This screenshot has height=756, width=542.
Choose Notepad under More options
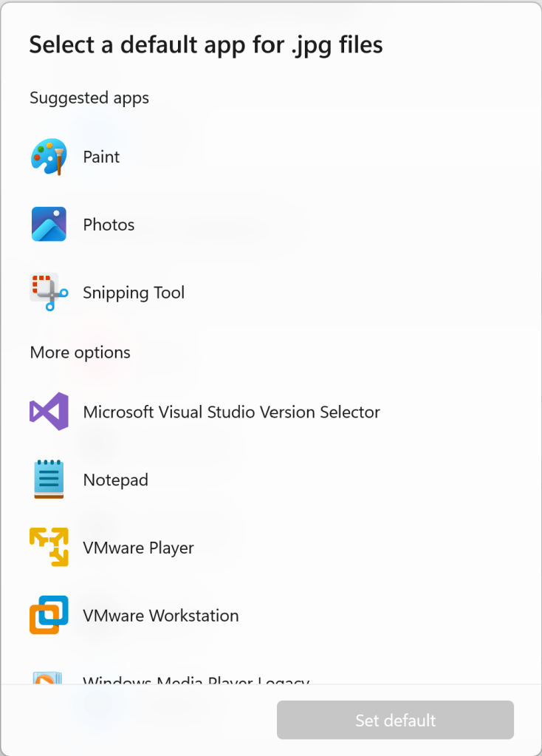click(271, 480)
